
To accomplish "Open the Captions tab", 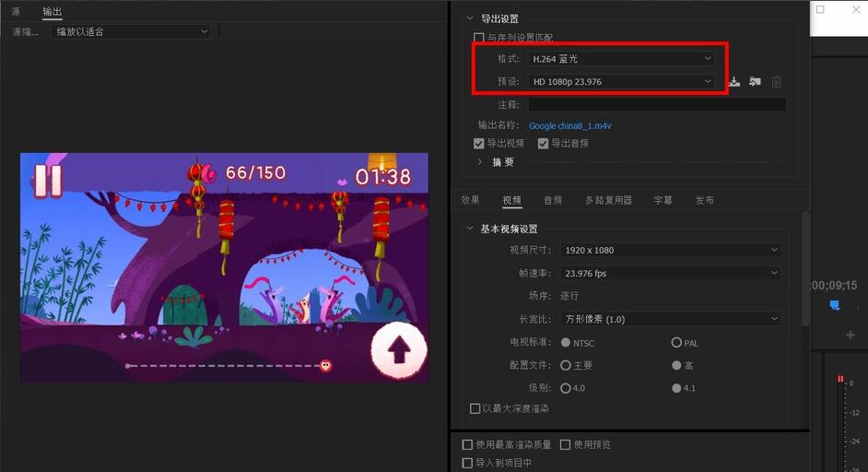I will pos(663,200).
